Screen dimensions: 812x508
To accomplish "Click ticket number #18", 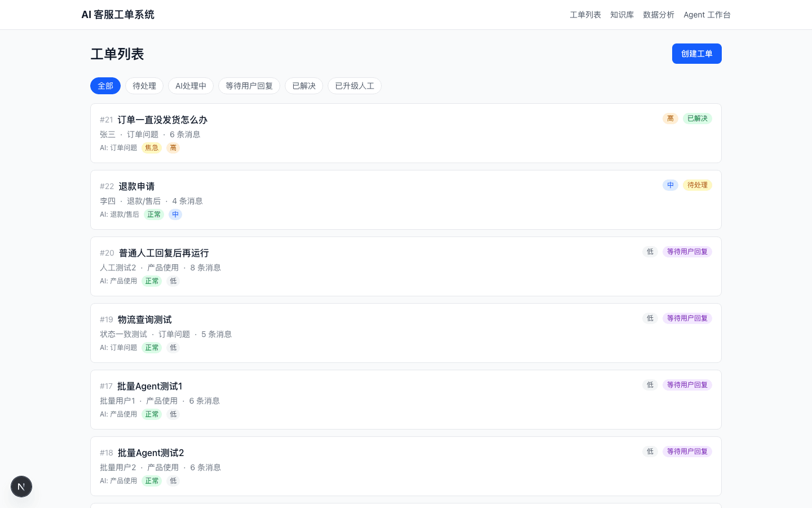I will point(107,453).
